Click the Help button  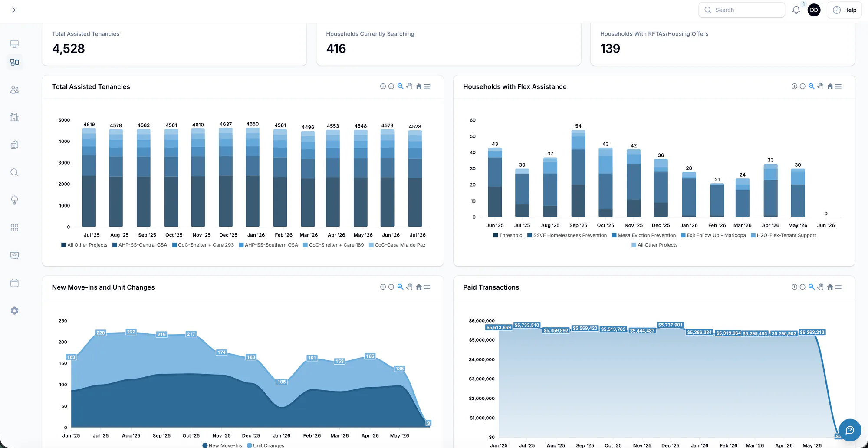click(845, 10)
